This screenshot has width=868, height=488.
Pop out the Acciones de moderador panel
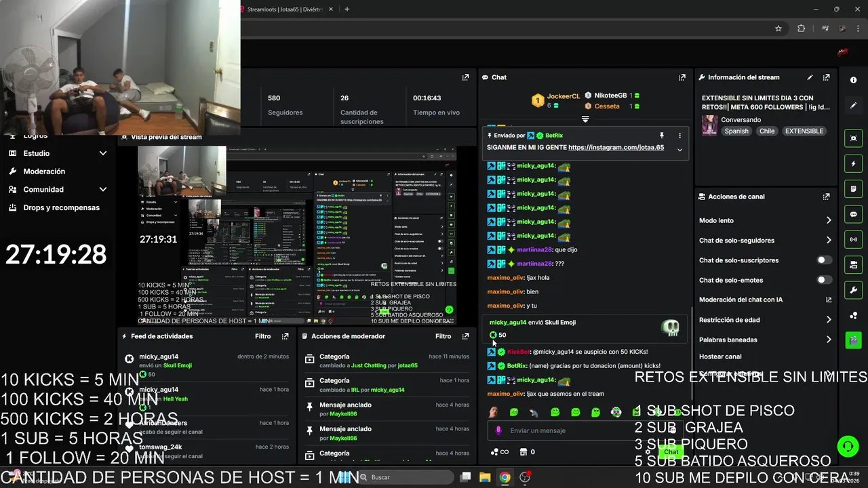coord(465,336)
